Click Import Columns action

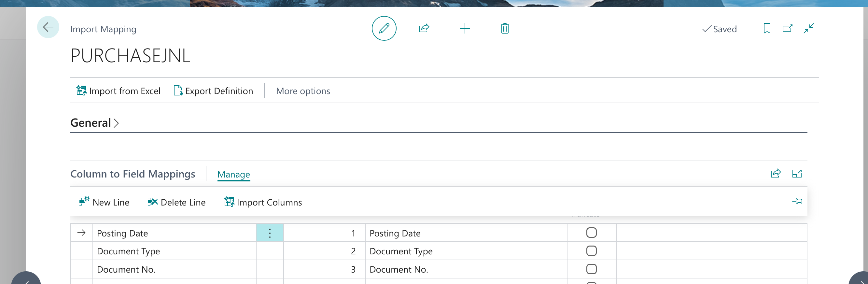(263, 202)
